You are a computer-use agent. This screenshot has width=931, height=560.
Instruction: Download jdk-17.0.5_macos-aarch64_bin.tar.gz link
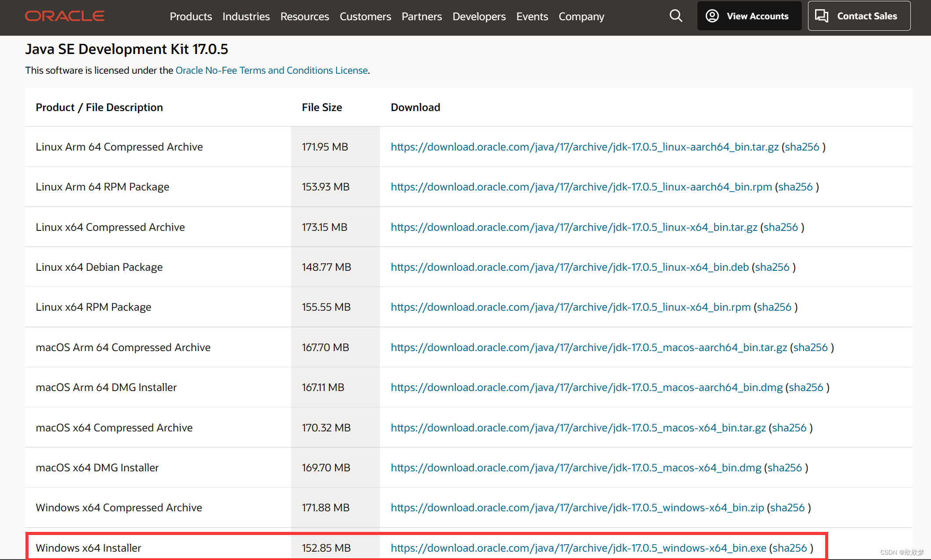point(589,348)
